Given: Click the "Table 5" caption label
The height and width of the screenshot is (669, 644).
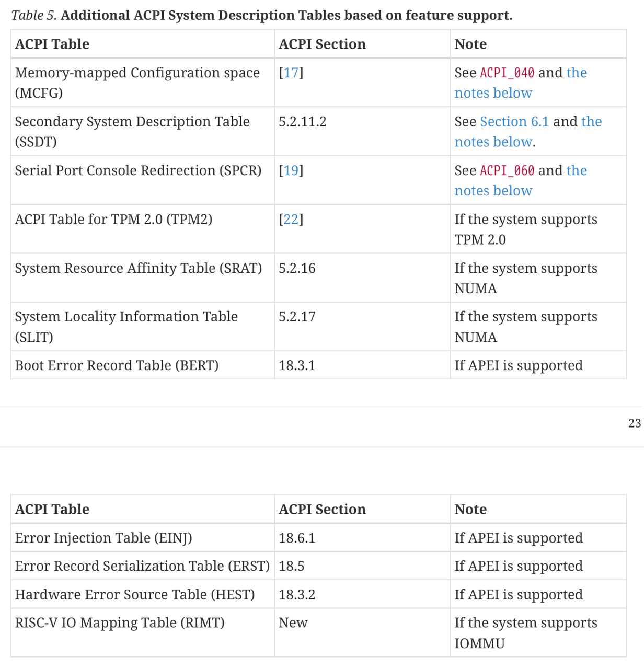Looking at the screenshot, I should coord(34,16).
